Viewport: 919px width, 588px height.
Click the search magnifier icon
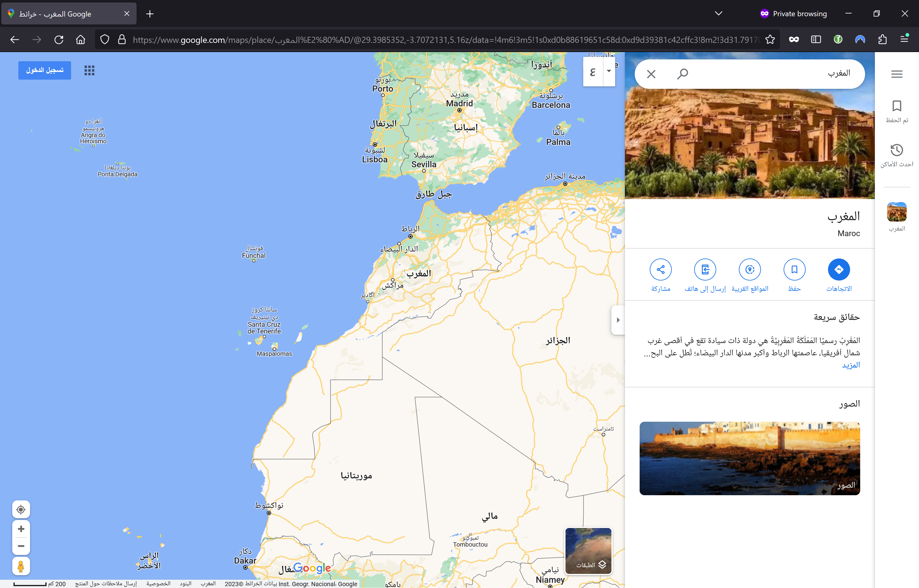pyautogui.click(x=682, y=73)
